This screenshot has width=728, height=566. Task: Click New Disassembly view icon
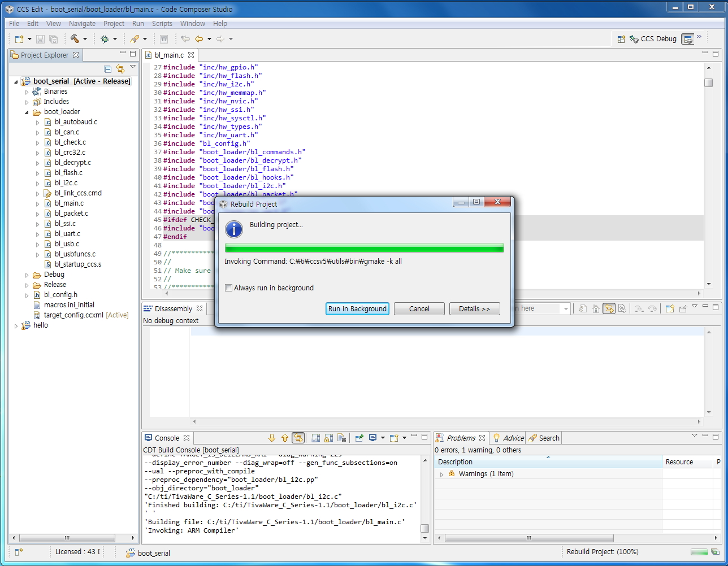(x=669, y=308)
